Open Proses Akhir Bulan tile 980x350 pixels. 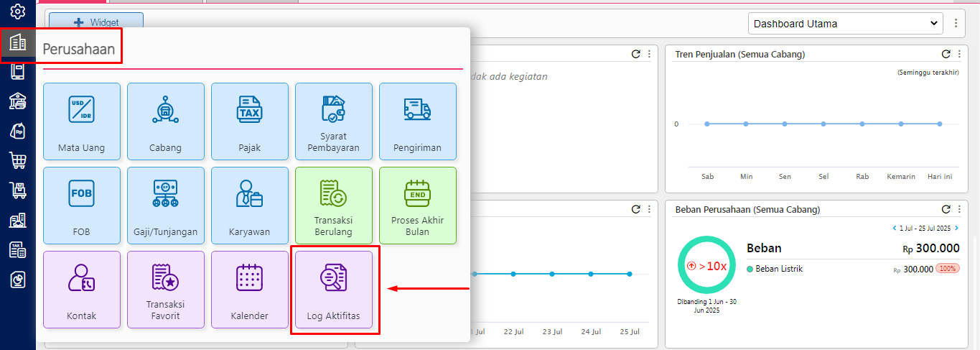[417, 205]
